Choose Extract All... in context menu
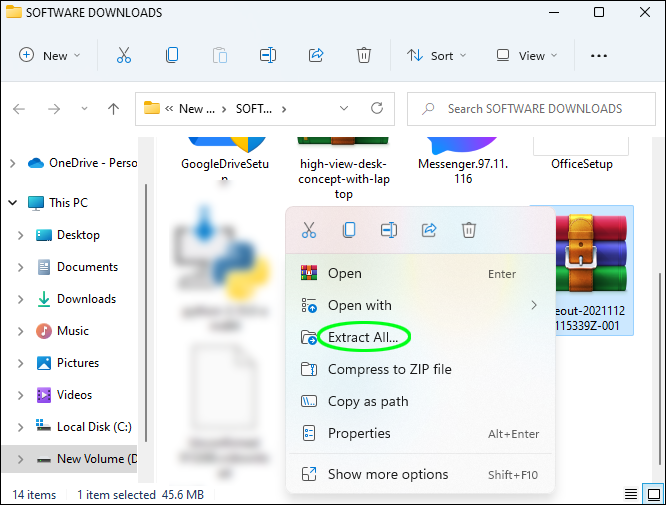Image resolution: width=666 pixels, height=505 pixels. tap(420, 337)
